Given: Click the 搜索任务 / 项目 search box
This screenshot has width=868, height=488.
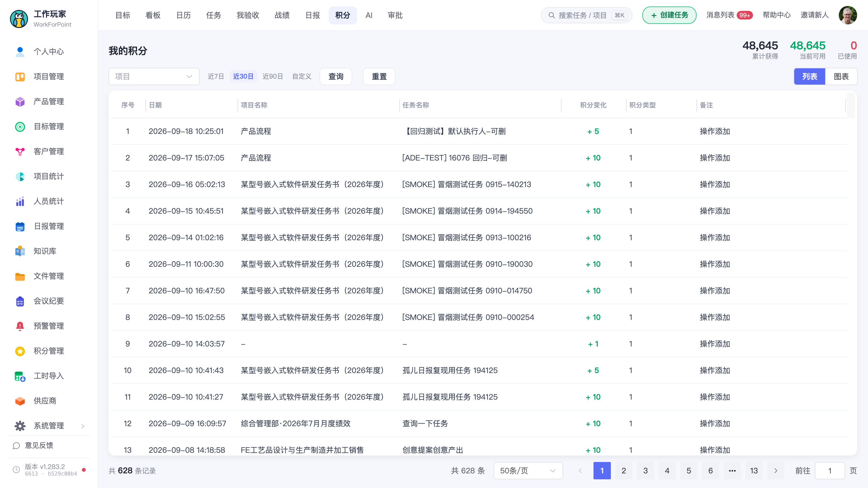Looking at the screenshot, I should [586, 15].
